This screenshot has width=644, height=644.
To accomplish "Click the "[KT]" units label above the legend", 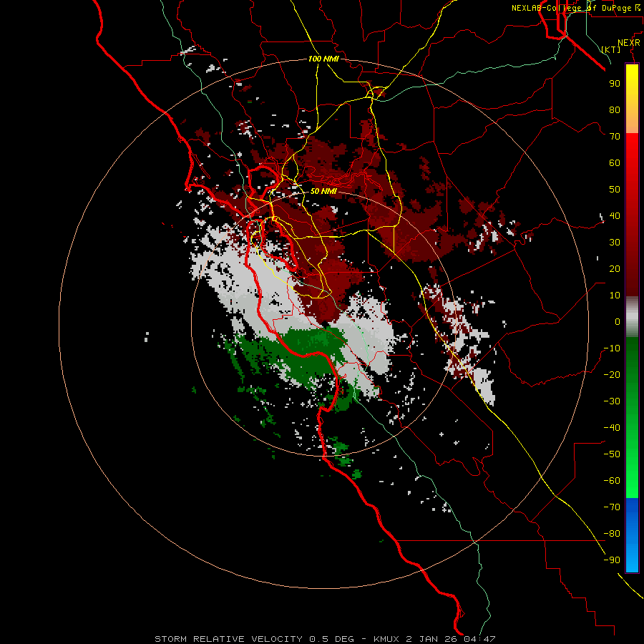I will click(611, 49).
